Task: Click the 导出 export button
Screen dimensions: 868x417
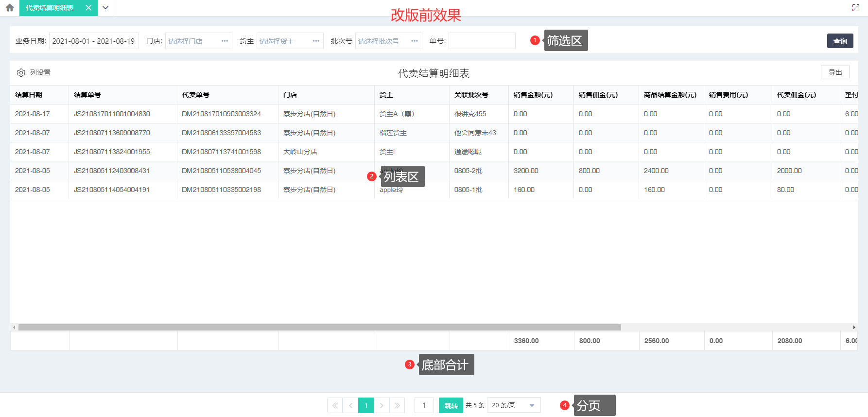Action: [835, 72]
